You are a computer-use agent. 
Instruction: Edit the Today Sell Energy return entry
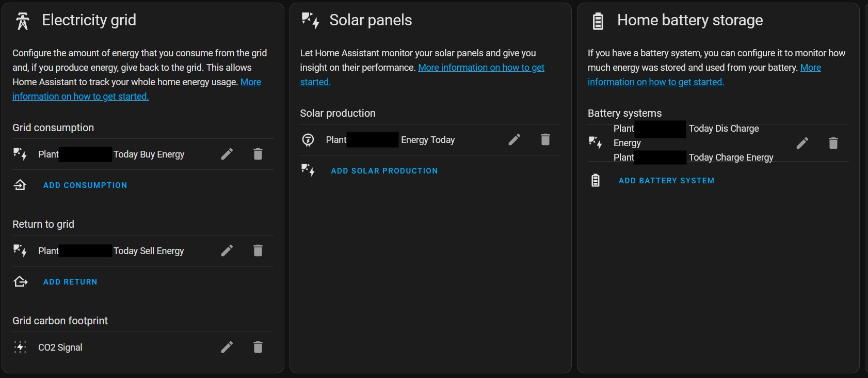point(227,250)
